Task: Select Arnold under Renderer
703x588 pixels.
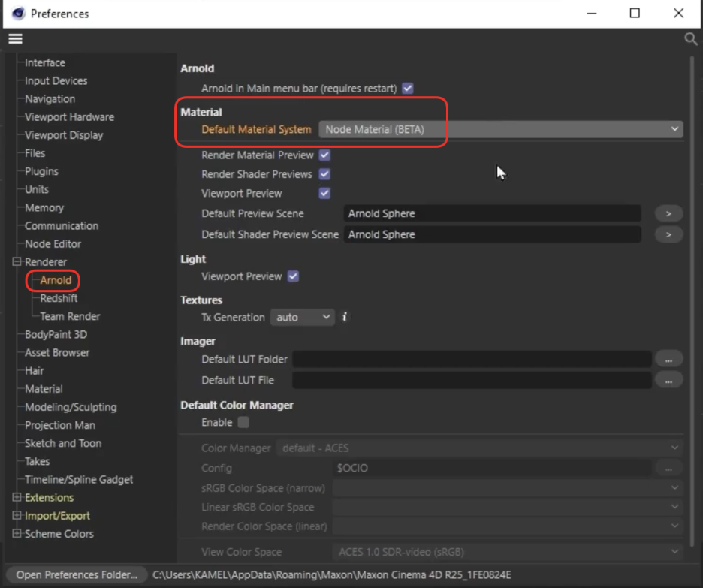Action: [56, 280]
